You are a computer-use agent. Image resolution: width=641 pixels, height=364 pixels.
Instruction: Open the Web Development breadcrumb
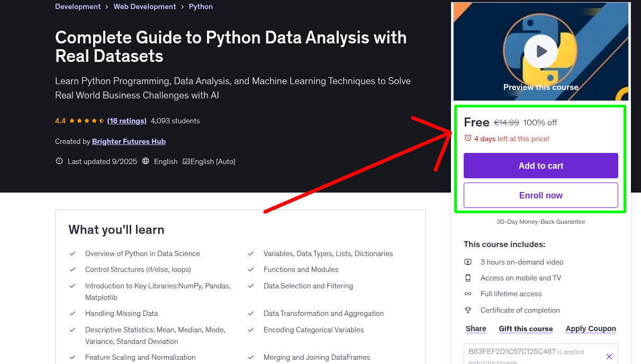tap(145, 6)
